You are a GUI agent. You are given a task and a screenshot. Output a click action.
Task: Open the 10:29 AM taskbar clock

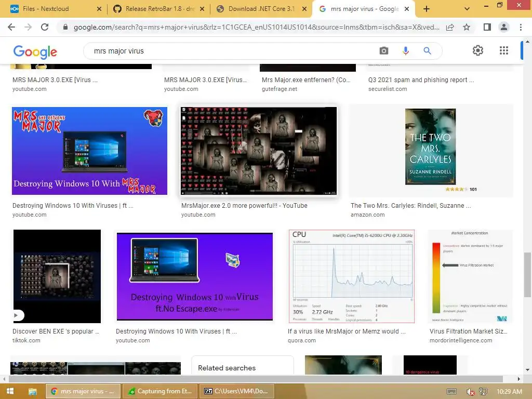click(x=509, y=391)
